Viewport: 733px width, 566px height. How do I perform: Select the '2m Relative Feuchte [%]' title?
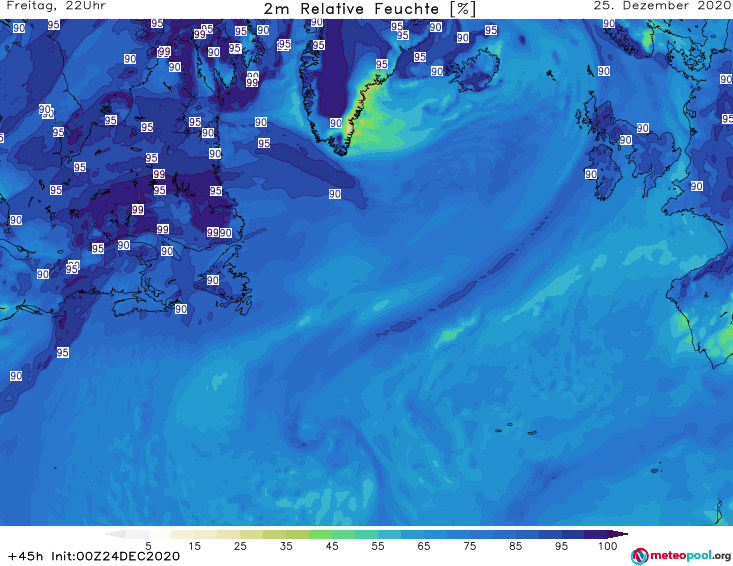click(x=369, y=8)
